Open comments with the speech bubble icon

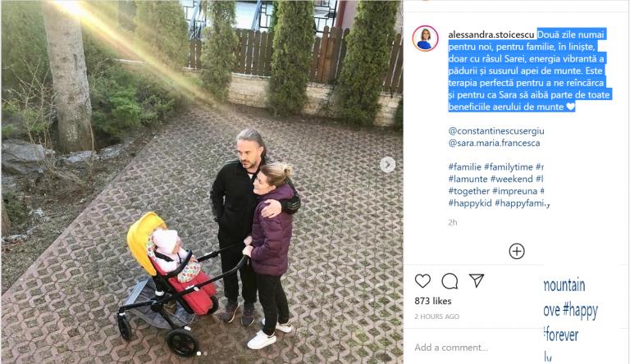coord(450,281)
